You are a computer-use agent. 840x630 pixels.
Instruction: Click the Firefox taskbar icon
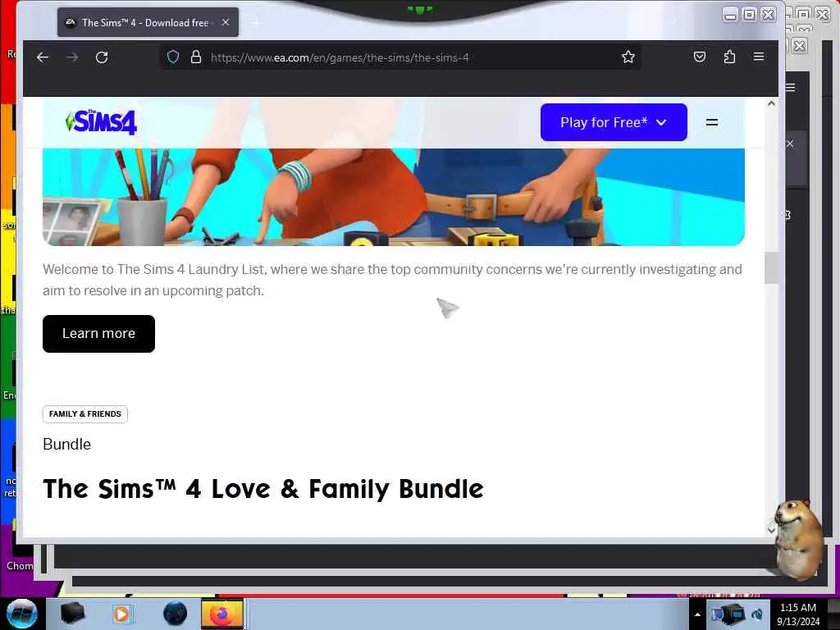coord(222,614)
